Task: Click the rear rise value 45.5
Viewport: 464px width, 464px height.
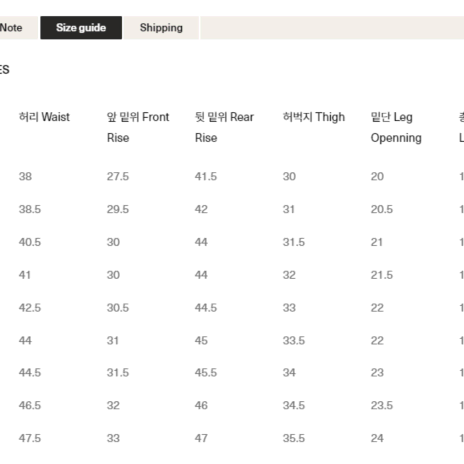Action: tap(206, 373)
